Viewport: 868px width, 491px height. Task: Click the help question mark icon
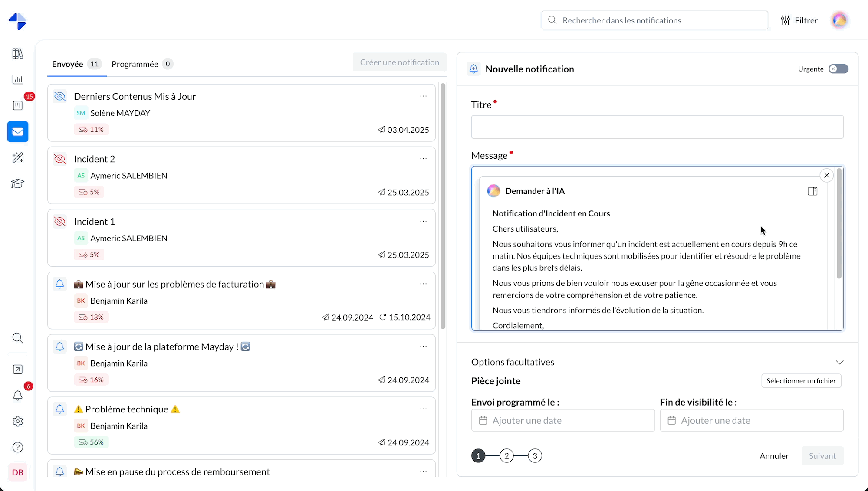18,447
